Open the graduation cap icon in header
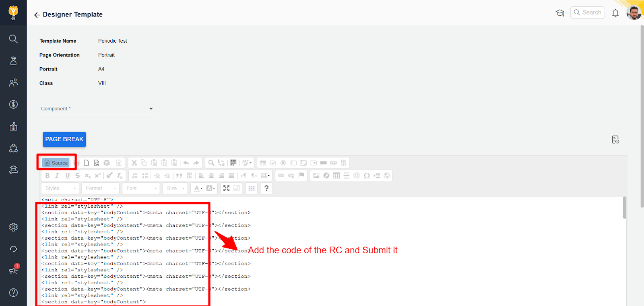Screen dimensions: 644x306 click(559, 13)
